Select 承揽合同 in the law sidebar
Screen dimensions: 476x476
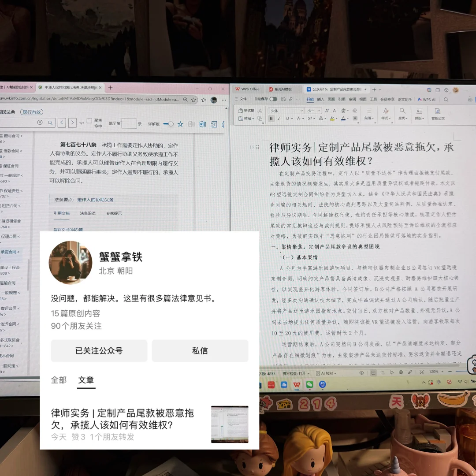(x=9, y=252)
